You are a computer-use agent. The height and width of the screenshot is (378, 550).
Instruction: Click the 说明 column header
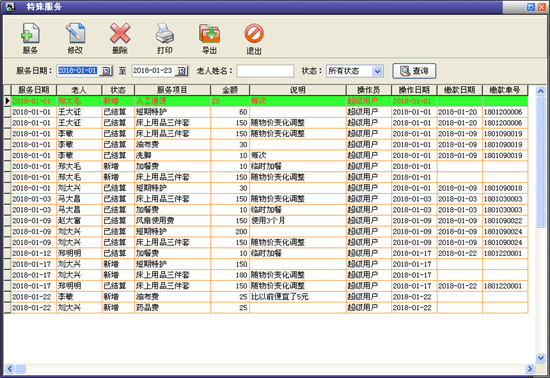click(298, 90)
